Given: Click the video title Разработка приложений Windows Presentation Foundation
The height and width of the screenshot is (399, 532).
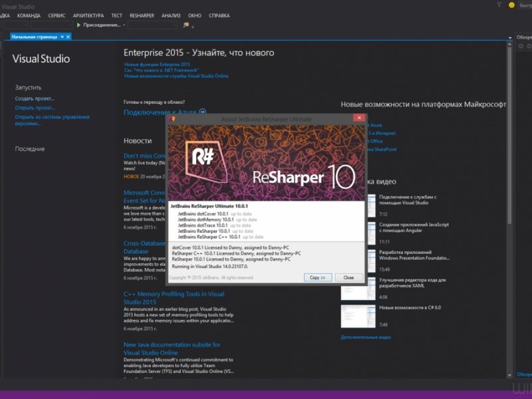Looking at the screenshot, I should [414, 255].
